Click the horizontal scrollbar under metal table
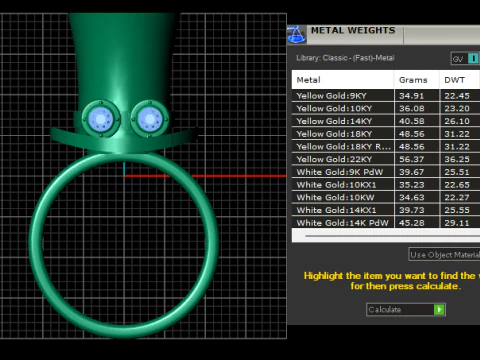The width and height of the screenshot is (480, 360). pos(392,236)
